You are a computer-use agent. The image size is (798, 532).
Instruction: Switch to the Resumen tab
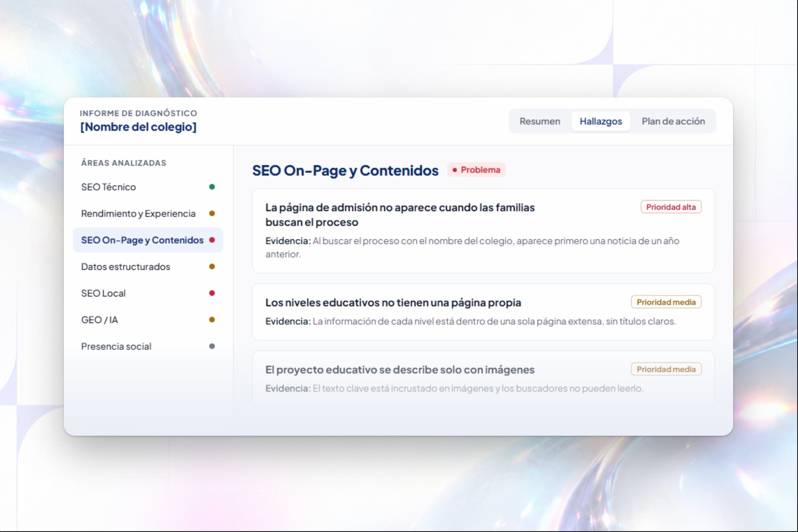(x=539, y=121)
